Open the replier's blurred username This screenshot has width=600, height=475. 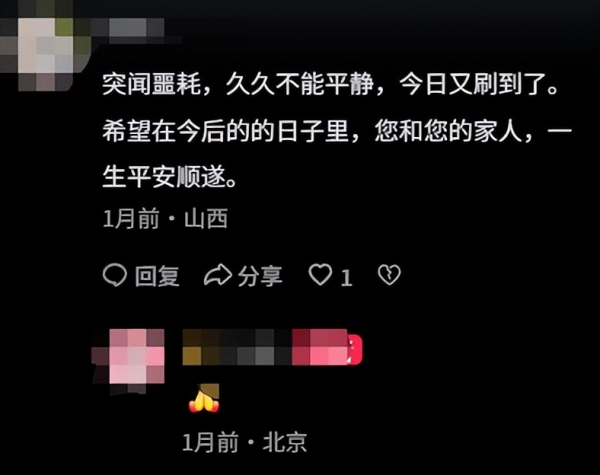pos(265,347)
